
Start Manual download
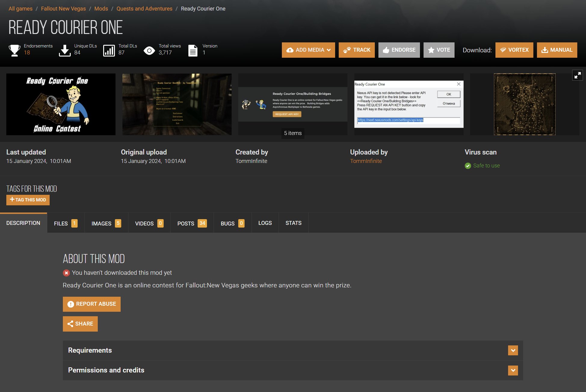pyautogui.click(x=557, y=50)
